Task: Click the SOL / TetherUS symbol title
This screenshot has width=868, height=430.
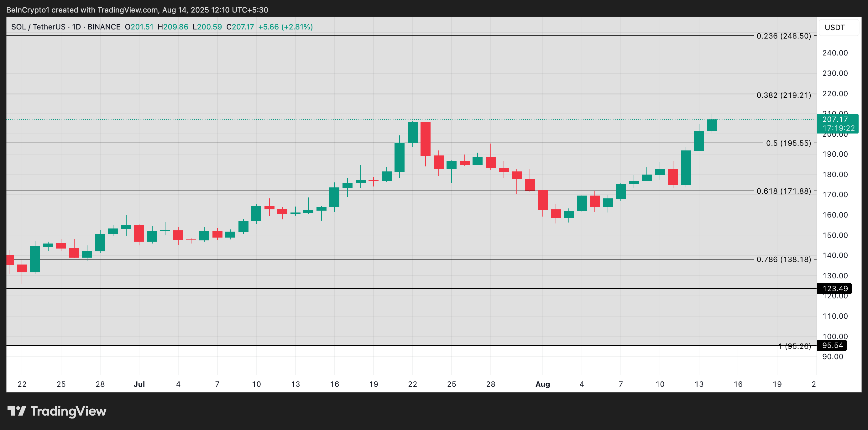Action: pyautogui.click(x=38, y=27)
